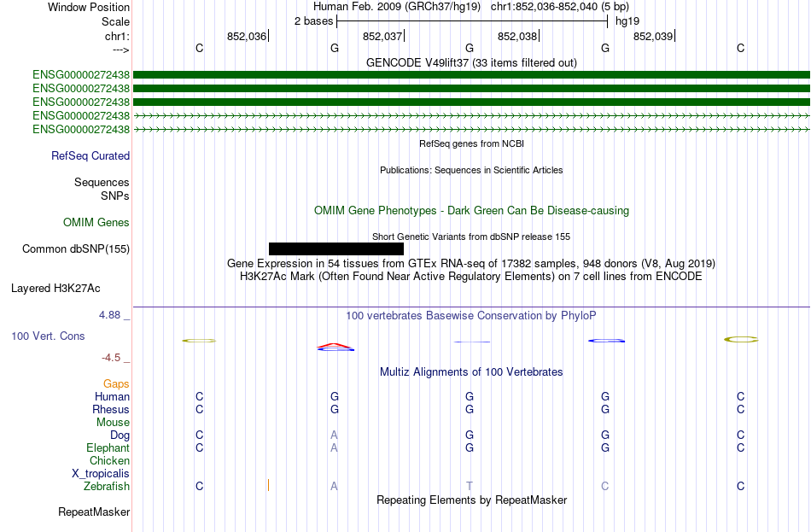The image size is (811, 532).
Task: Click the H3K27Ac Mark track title
Action: tap(471, 277)
